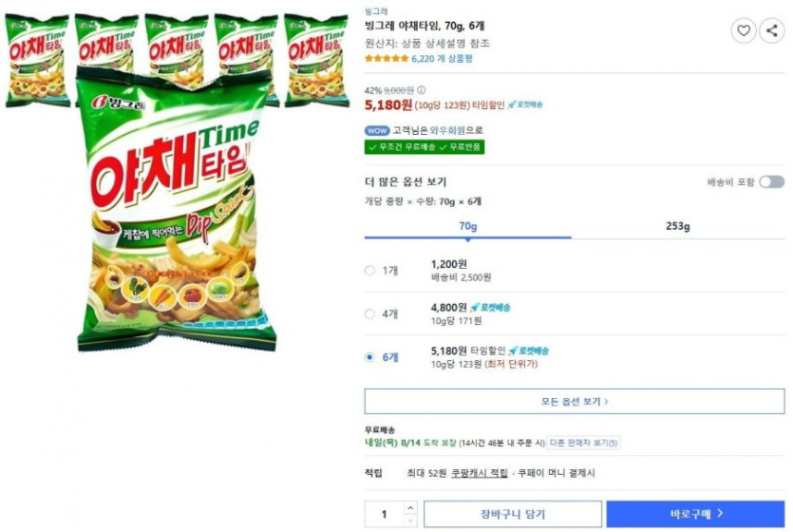Click the 바로구매 button

(695, 514)
